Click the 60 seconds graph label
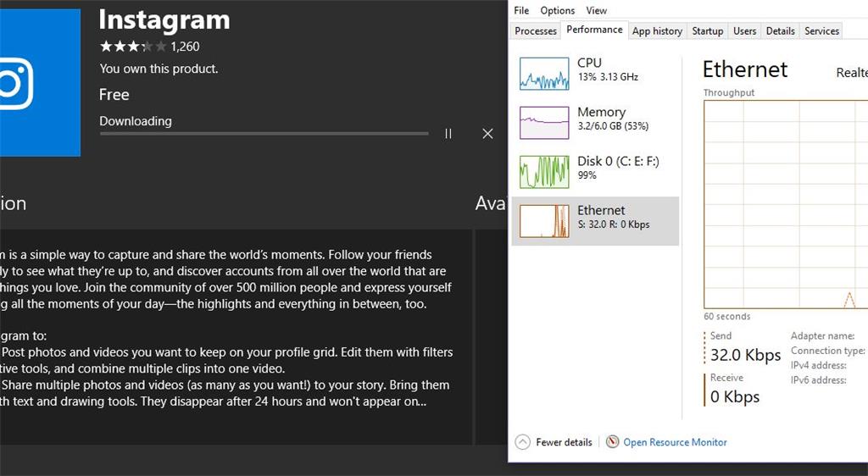The height and width of the screenshot is (476, 868). tap(726, 317)
